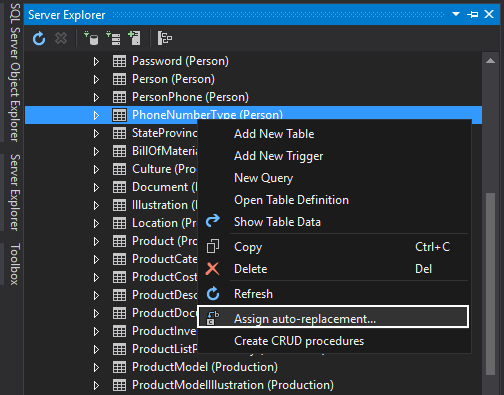
Task: Click the PhoneNumberType table icon
Action: pyautogui.click(x=119, y=115)
